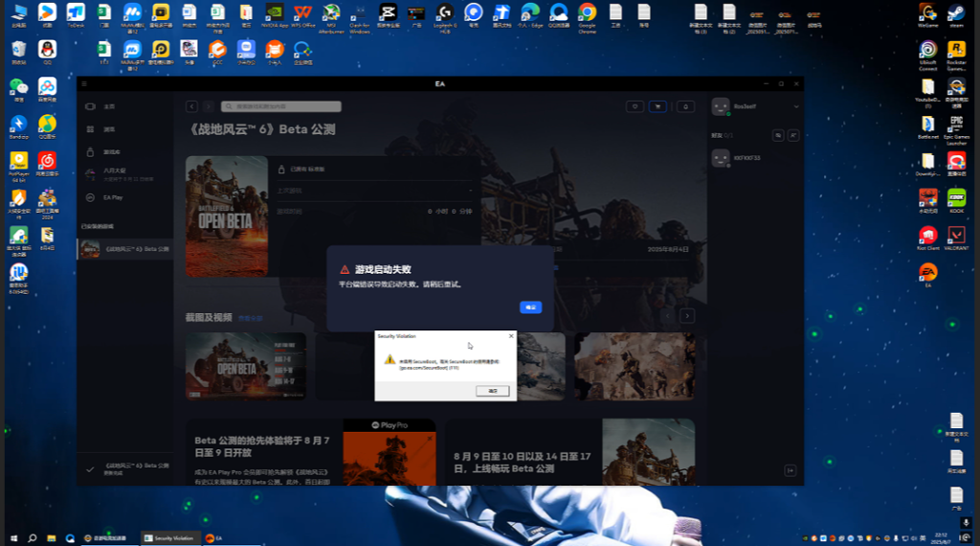Open the Bandizip desktop shortcut

pyautogui.click(x=19, y=127)
